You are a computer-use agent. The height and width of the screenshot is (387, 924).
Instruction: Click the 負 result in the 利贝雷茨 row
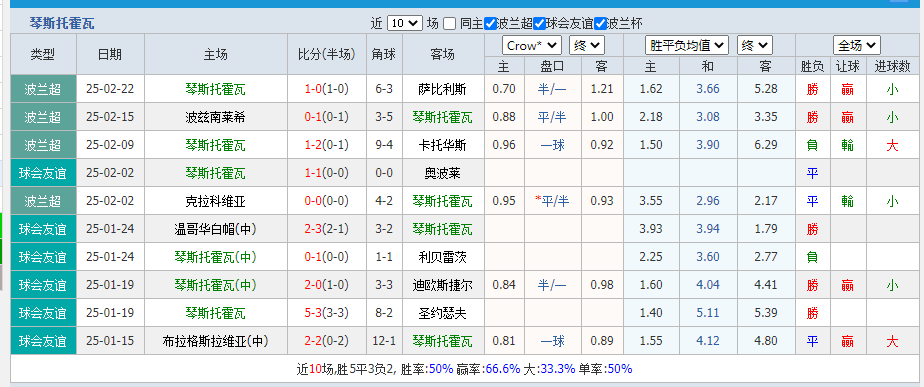tap(813, 257)
